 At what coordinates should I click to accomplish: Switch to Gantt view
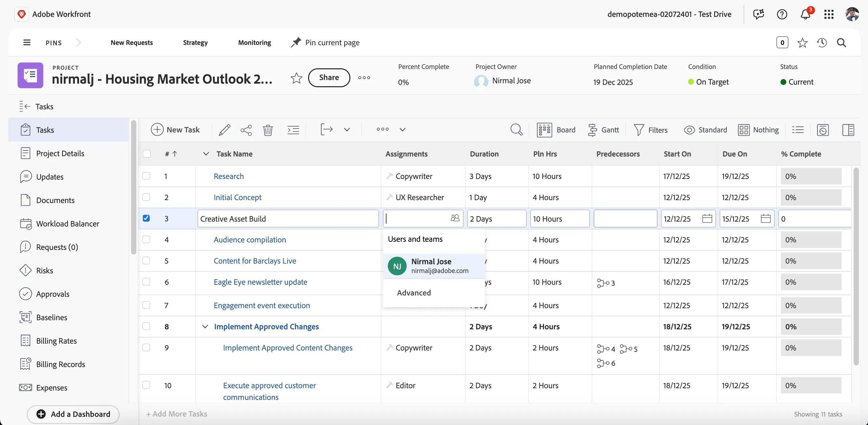(603, 130)
